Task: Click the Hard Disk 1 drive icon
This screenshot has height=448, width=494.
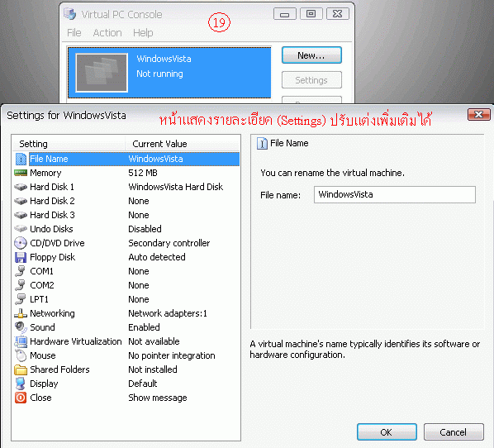Action: pos(21,187)
